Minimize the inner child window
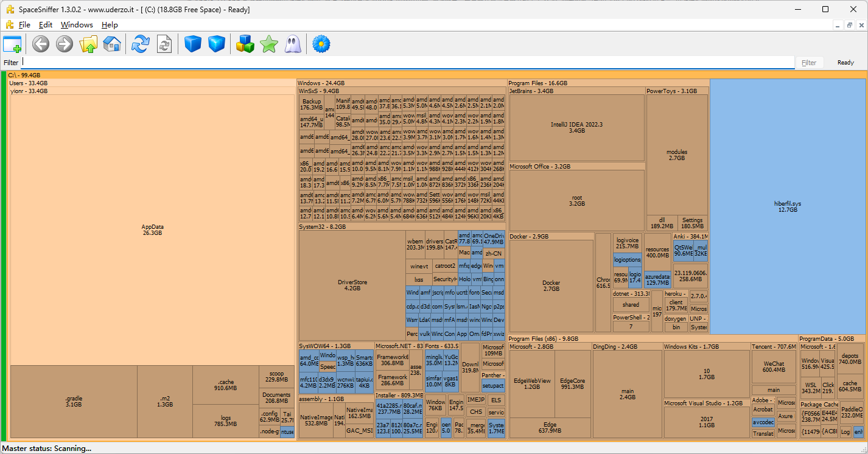 click(838, 25)
